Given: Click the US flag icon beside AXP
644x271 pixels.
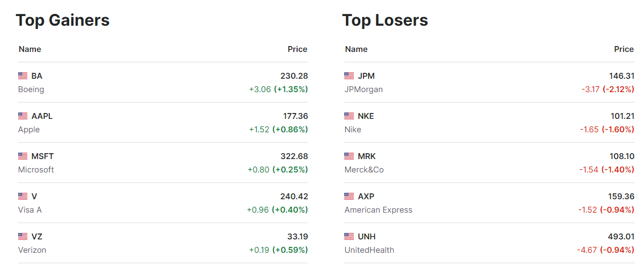Looking at the screenshot, I should [x=349, y=197].
